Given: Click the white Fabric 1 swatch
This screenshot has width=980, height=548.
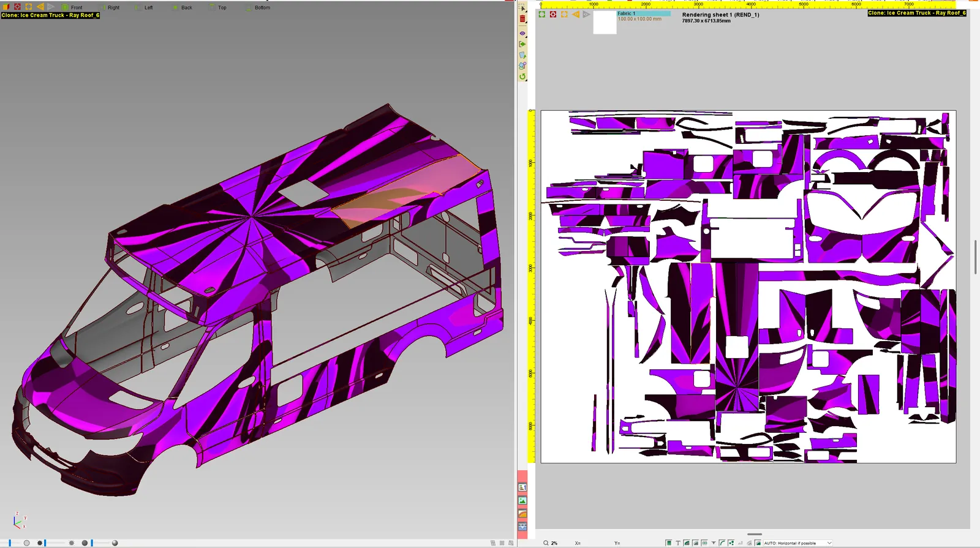Looking at the screenshot, I should click(605, 23).
